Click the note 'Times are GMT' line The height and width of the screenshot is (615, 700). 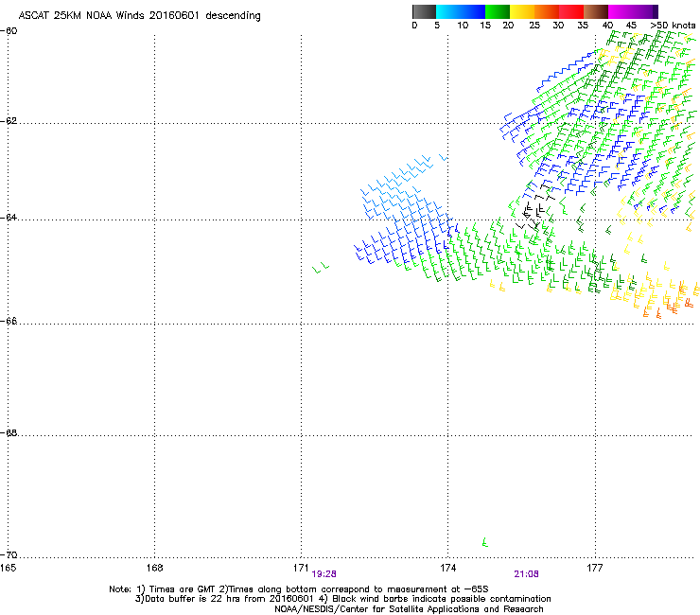299,589
